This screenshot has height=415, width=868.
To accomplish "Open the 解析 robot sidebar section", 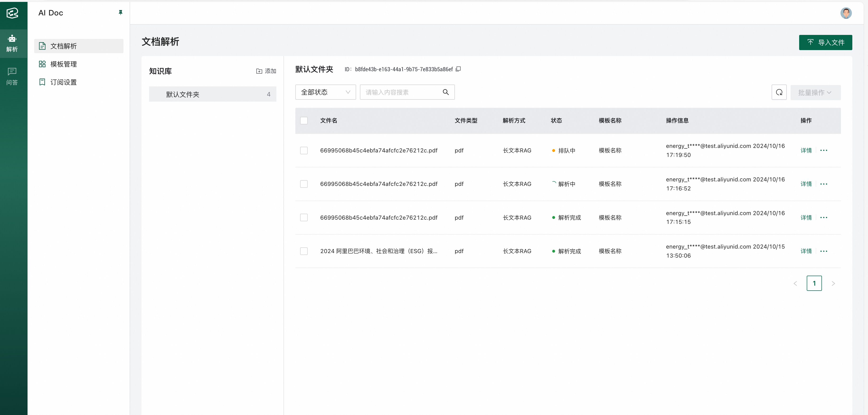I will click(x=12, y=43).
